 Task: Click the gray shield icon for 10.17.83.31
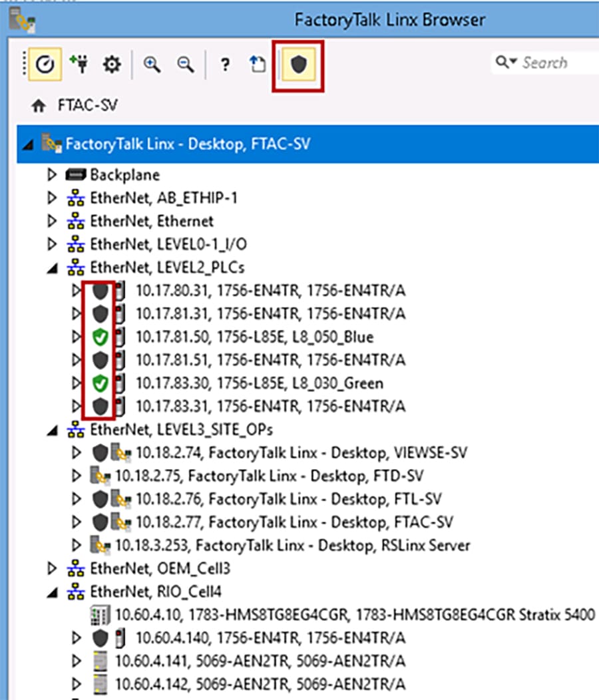100,407
